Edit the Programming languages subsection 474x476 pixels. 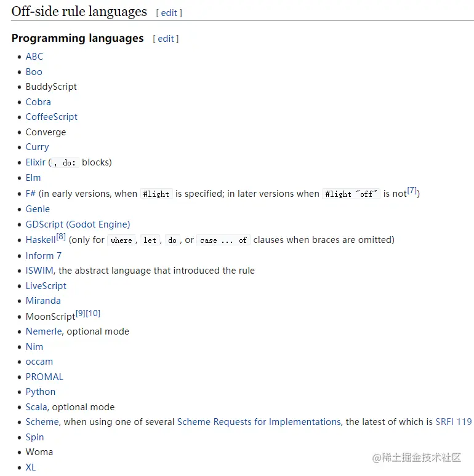click(166, 39)
